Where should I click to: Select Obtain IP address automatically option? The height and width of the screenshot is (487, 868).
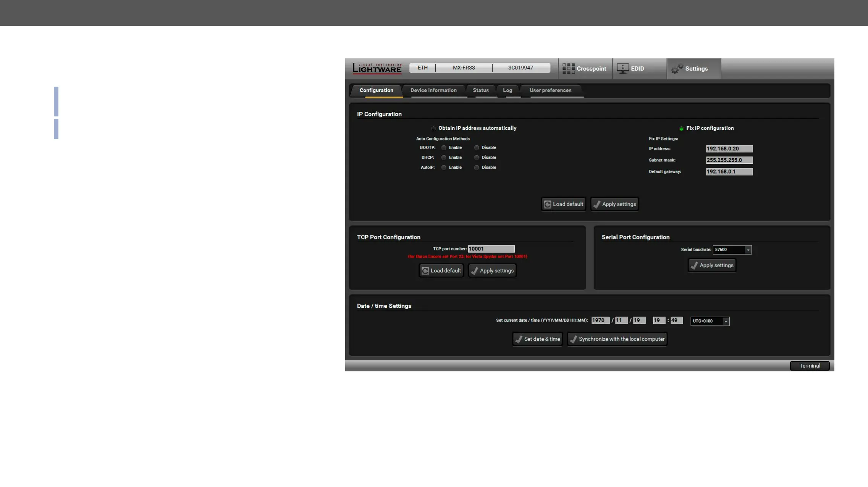coord(433,129)
